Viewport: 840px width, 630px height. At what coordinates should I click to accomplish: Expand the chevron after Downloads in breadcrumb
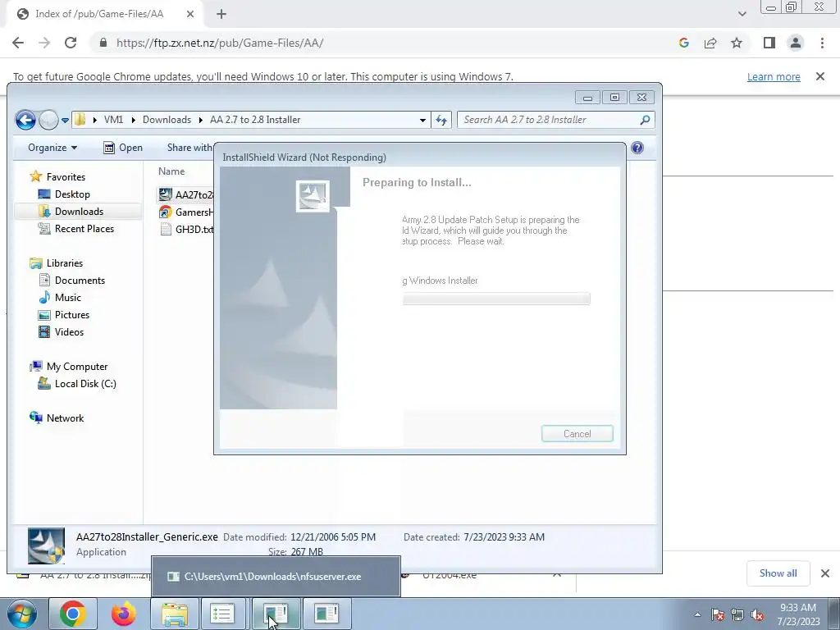point(200,120)
